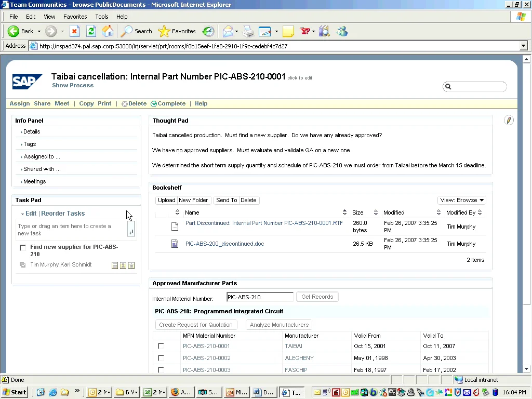
Task: Click the Upload button in Bookshelf
Action: pyautogui.click(x=166, y=200)
